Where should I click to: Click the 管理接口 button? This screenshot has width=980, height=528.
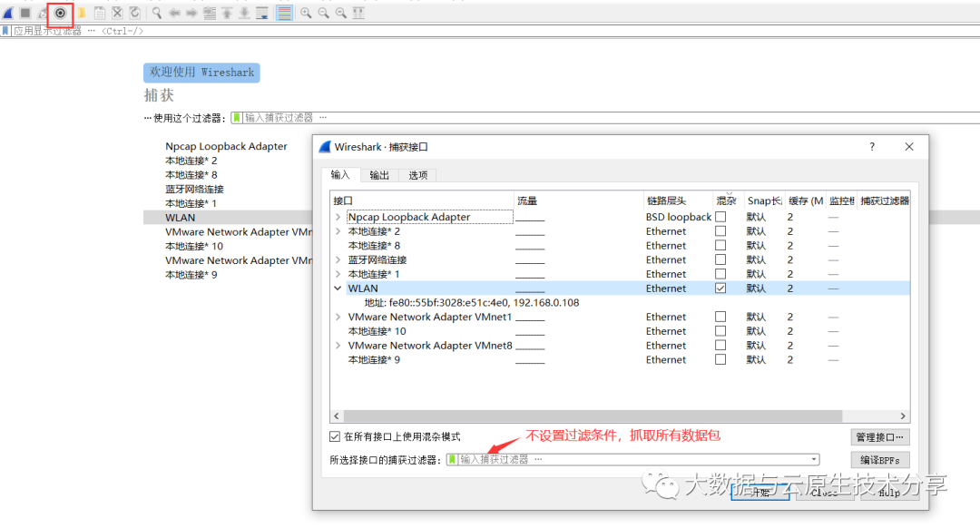(880, 436)
